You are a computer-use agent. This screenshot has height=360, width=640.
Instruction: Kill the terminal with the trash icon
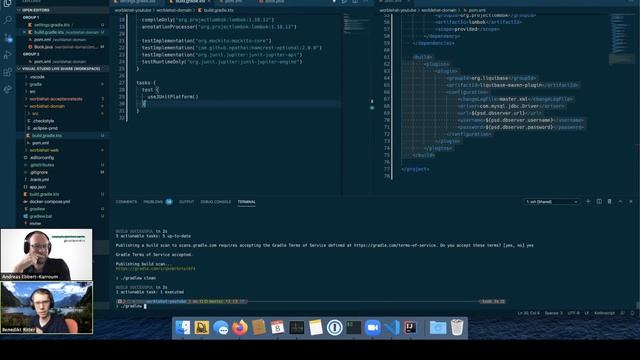[609, 202]
